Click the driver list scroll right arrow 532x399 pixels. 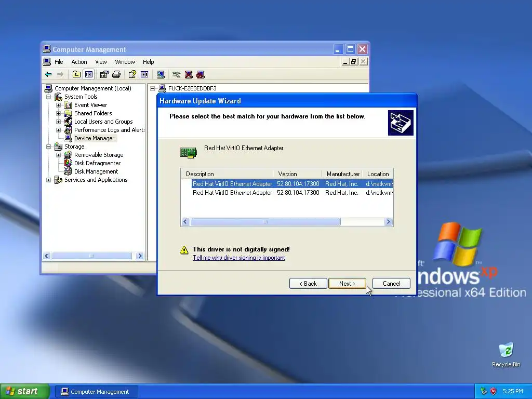click(x=389, y=222)
